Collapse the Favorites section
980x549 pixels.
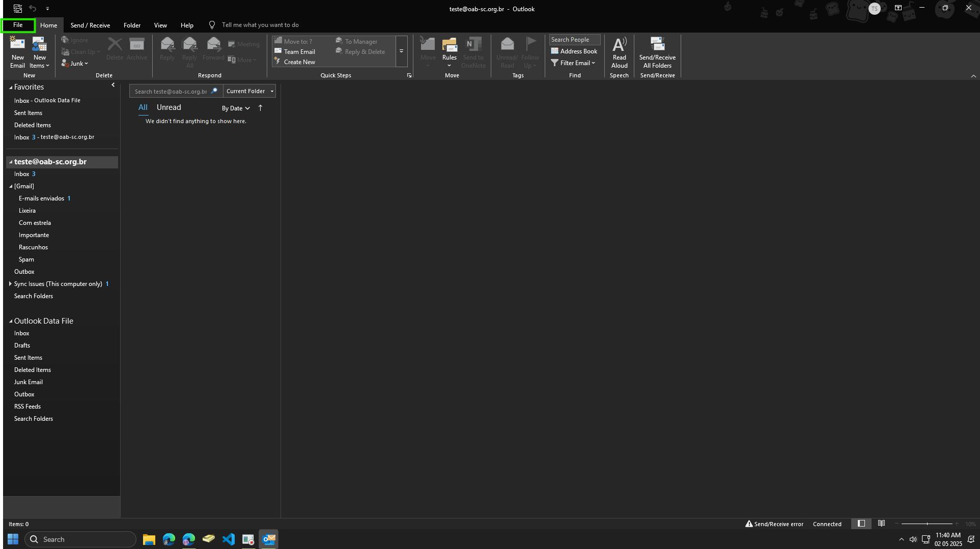(10, 88)
